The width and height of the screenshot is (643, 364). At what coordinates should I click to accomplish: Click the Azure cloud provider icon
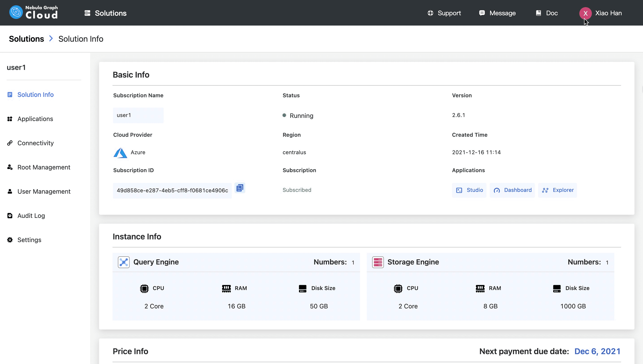[120, 152]
